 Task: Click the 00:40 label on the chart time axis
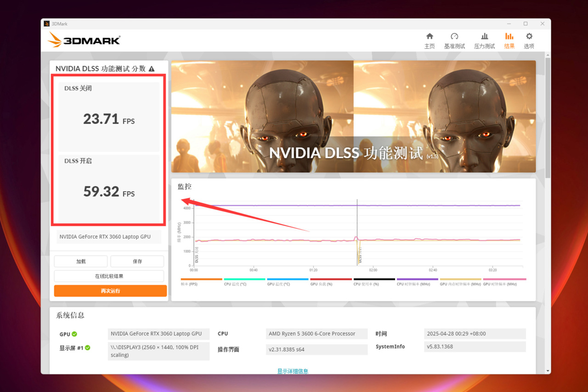click(x=254, y=270)
